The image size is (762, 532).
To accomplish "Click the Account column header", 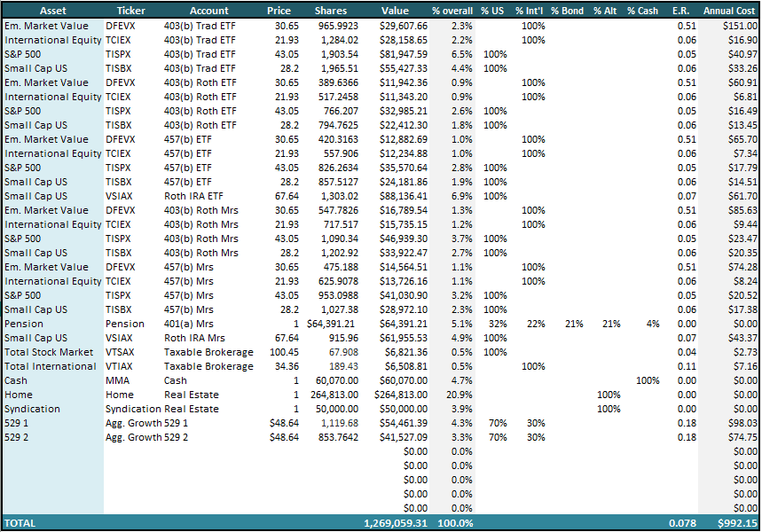I will 209,11.
